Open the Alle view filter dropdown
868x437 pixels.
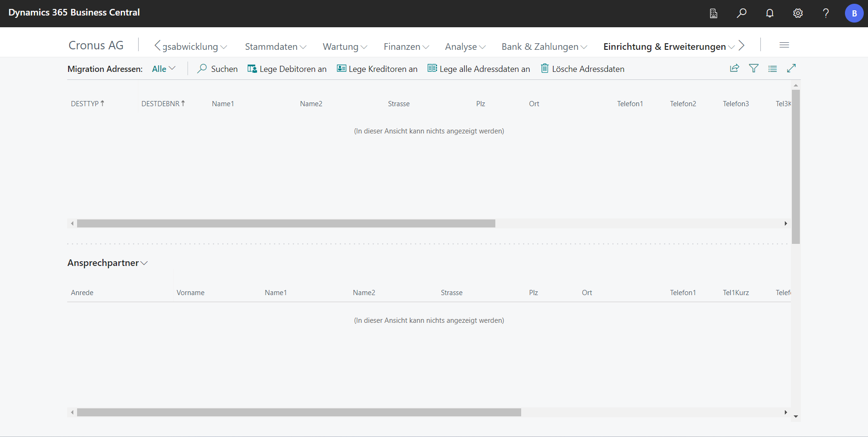[164, 69]
